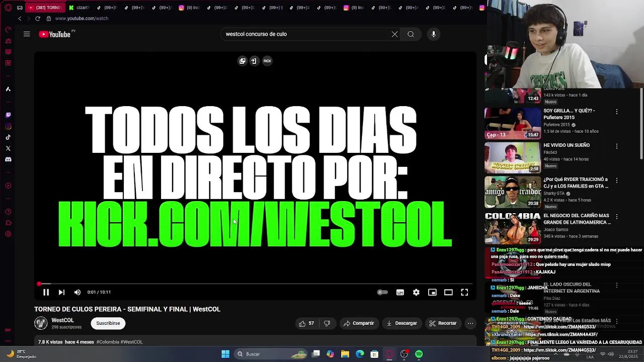This screenshot has height=362, width=644.
Task: Open the Discord sidebar icon
Action: 8,159
